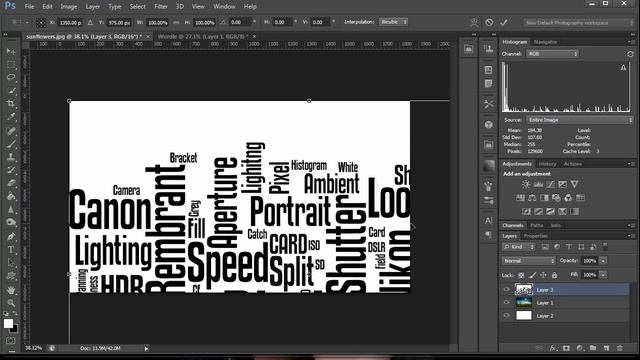Switch to the Paths tab
640x360 pixels.
[537, 225]
